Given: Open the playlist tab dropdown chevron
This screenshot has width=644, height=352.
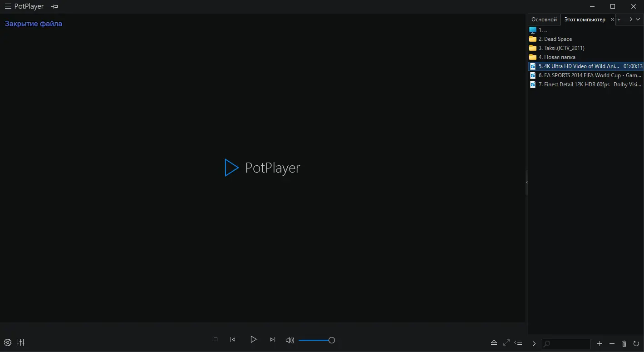Looking at the screenshot, I should (639, 19).
